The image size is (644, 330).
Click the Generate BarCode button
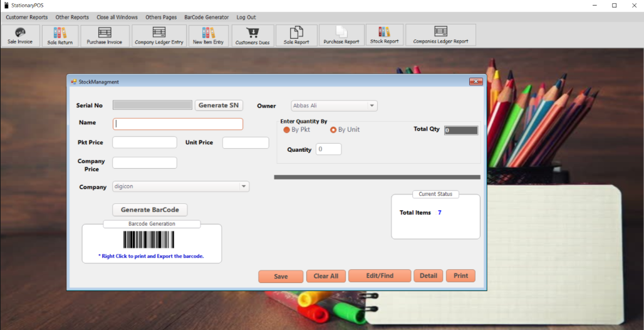[x=150, y=210]
